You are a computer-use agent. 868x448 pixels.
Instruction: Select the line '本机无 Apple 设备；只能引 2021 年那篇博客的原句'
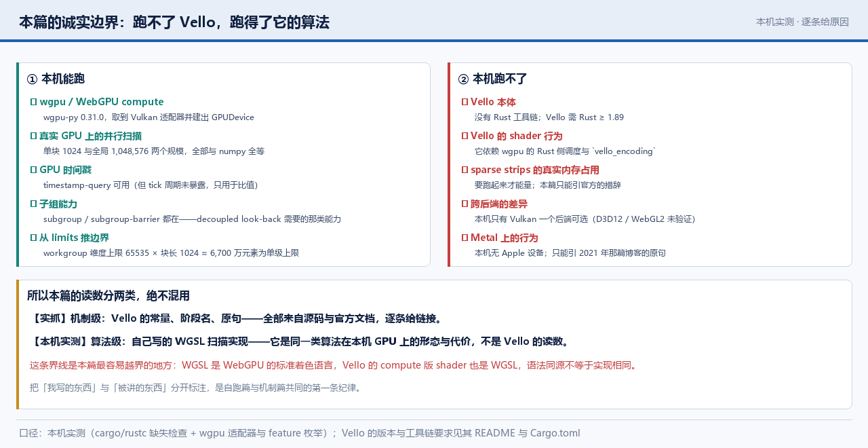(570, 253)
